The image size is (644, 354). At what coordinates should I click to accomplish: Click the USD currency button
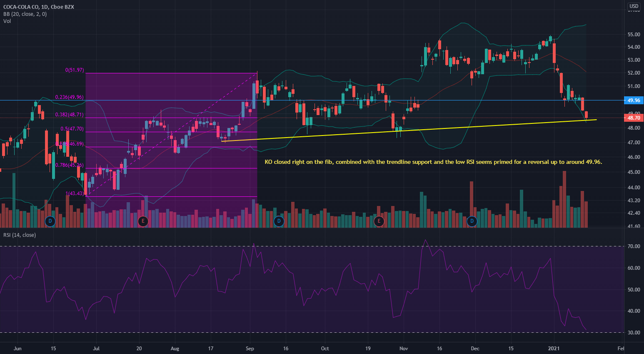tap(634, 7)
